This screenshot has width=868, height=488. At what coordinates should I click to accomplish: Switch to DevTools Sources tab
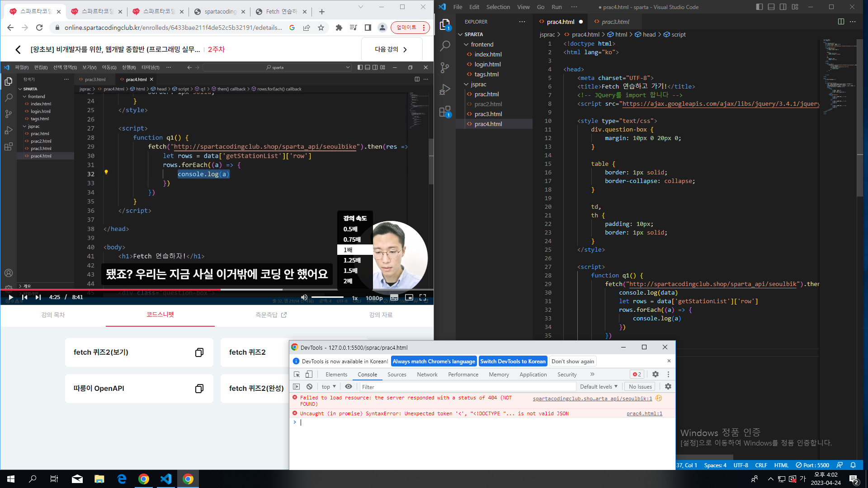[x=397, y=375]
